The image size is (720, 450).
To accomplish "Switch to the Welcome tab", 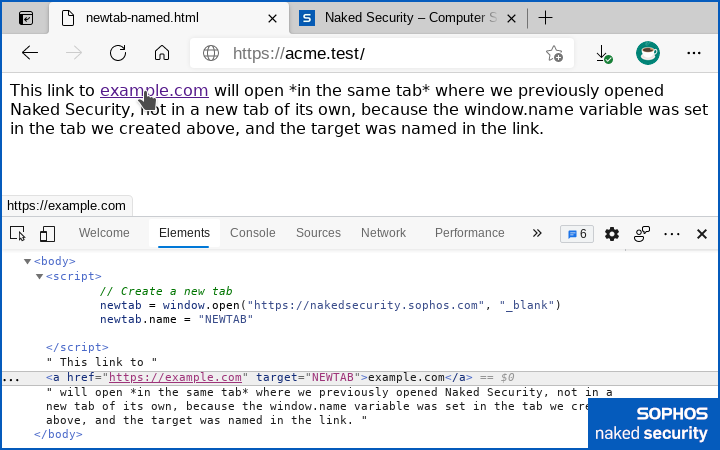I will click(x=104, y=233).
